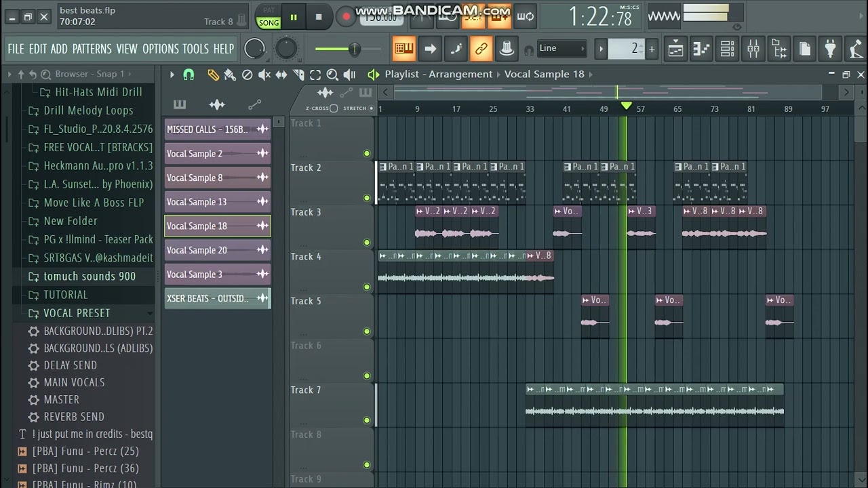Open the VIEW menu
The width and height of the screenshot is (868, 488).
tap(127, 49)
